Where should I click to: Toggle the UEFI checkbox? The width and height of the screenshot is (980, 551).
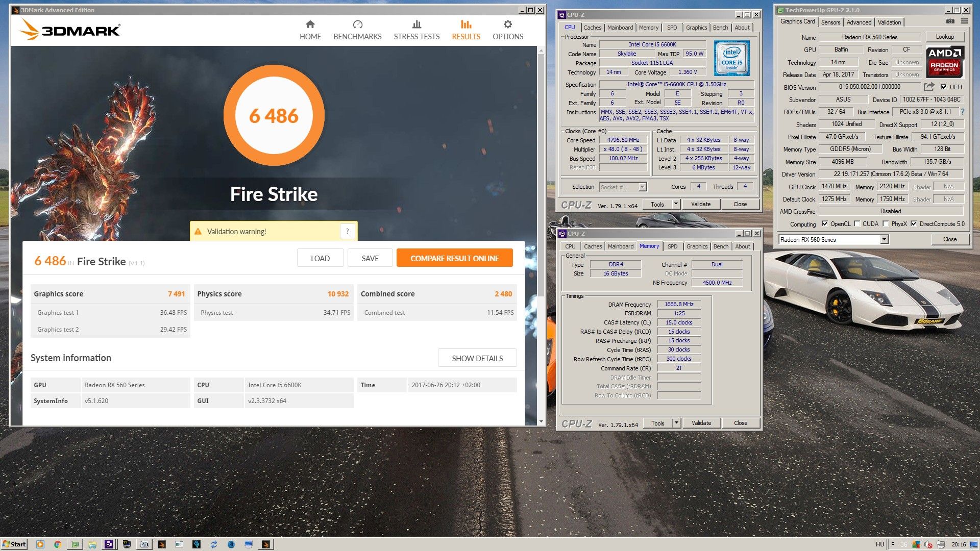(x=944, y=87)
